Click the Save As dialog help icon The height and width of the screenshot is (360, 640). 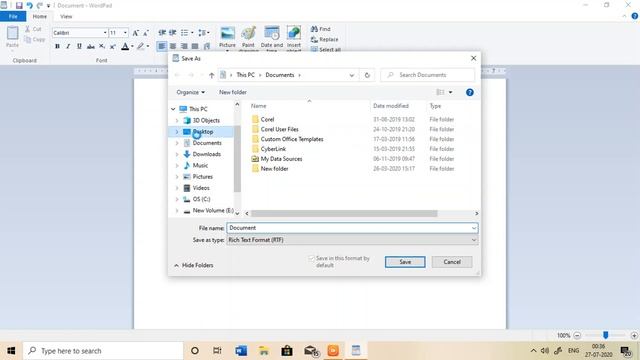point(470,92)
